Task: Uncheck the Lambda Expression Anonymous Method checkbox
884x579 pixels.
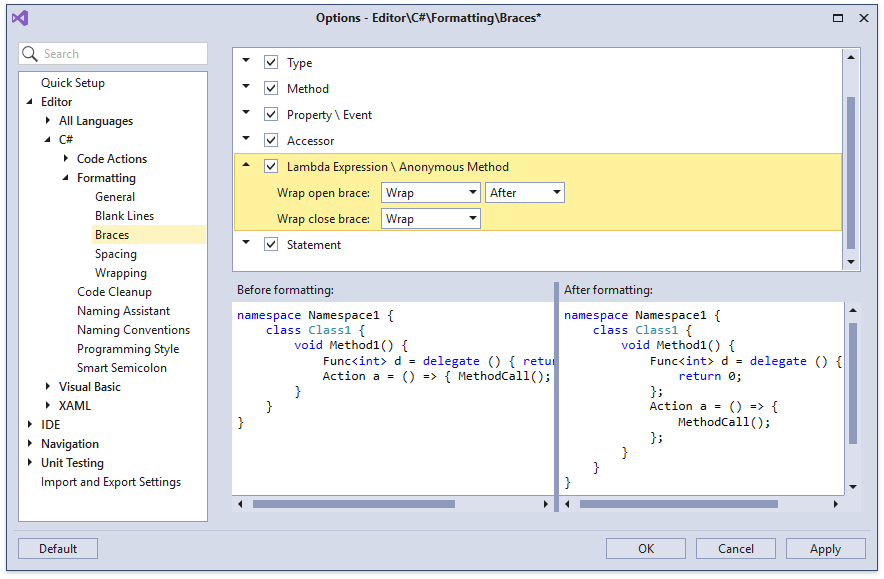Action: (x=271, y=166)
